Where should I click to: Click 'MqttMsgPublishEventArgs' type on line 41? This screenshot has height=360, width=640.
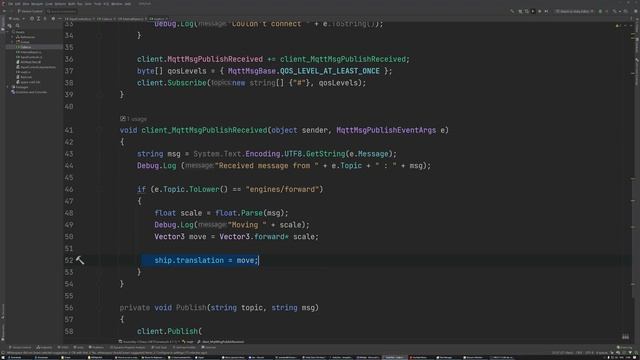click(386, 130)
